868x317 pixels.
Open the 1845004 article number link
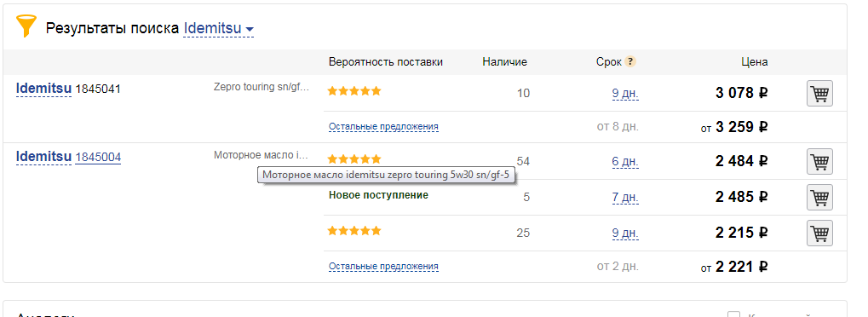pos(98,158)
